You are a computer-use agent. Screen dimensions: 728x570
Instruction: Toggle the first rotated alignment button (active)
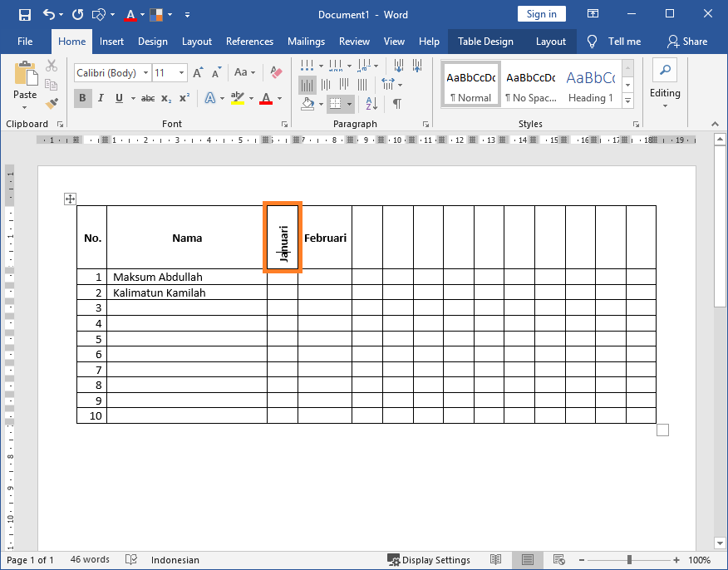tap(307, 85)
